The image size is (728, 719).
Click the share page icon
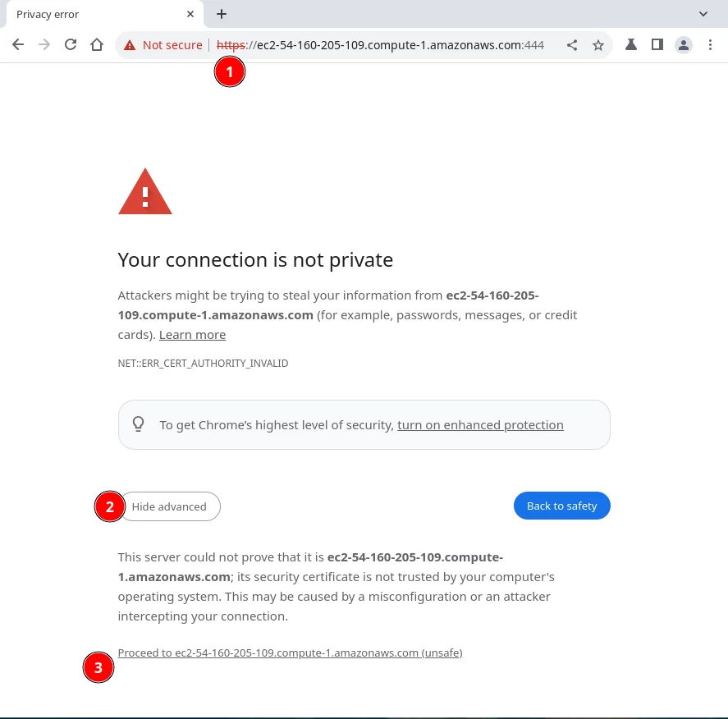coord(572,45)
